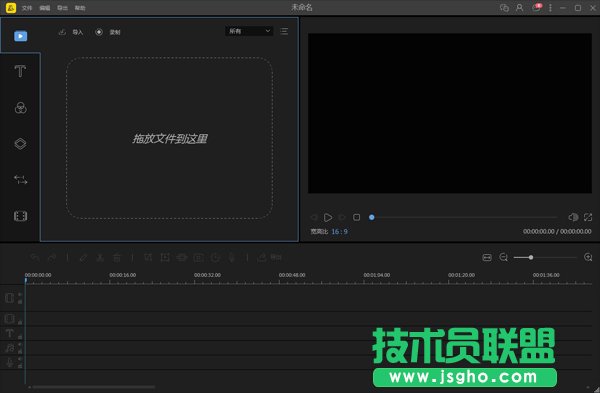Viewport: 600px width, 393px height.
Task: Click the preview timecode 00:00:00.00 / 00:00:00.00
Action: click(x=557, y=232)
